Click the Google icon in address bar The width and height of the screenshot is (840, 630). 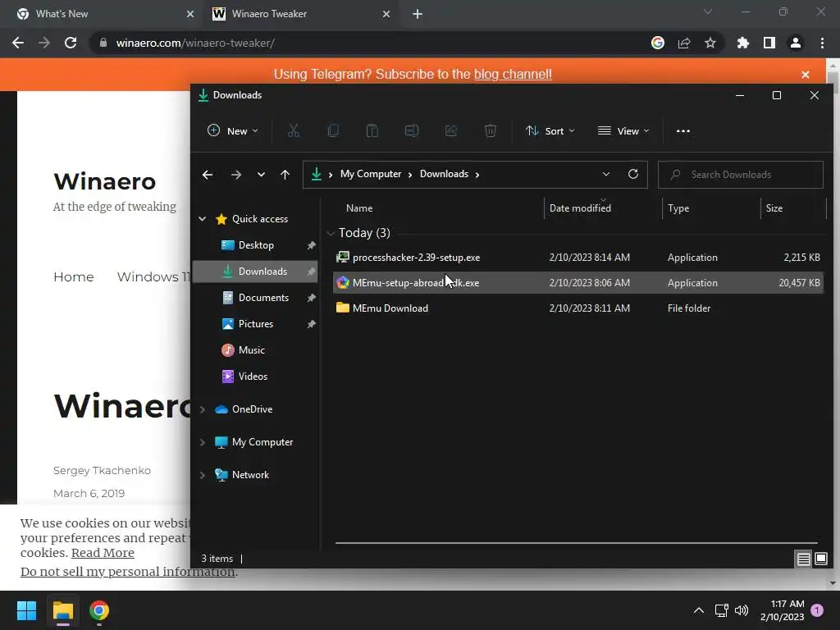click(x=658, y=43)
